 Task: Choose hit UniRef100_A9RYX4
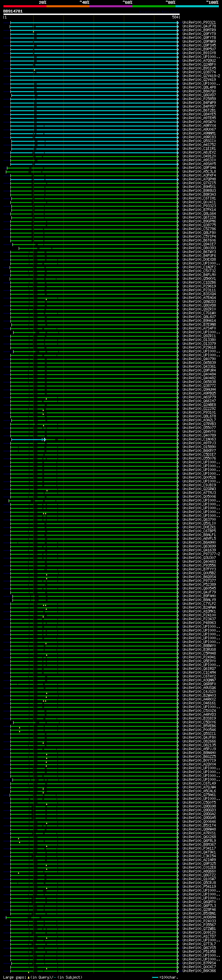199,125
